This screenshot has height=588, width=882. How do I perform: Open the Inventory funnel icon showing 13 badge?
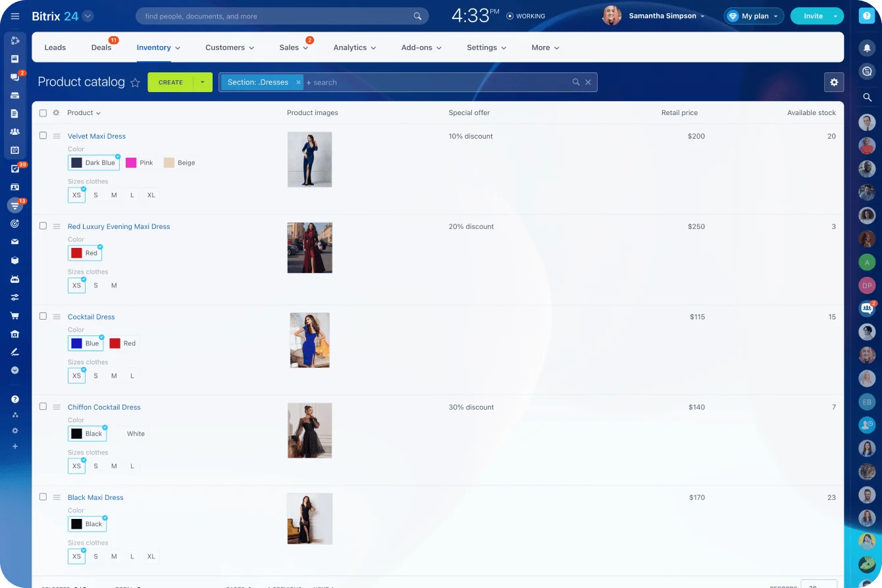point(14,205)
